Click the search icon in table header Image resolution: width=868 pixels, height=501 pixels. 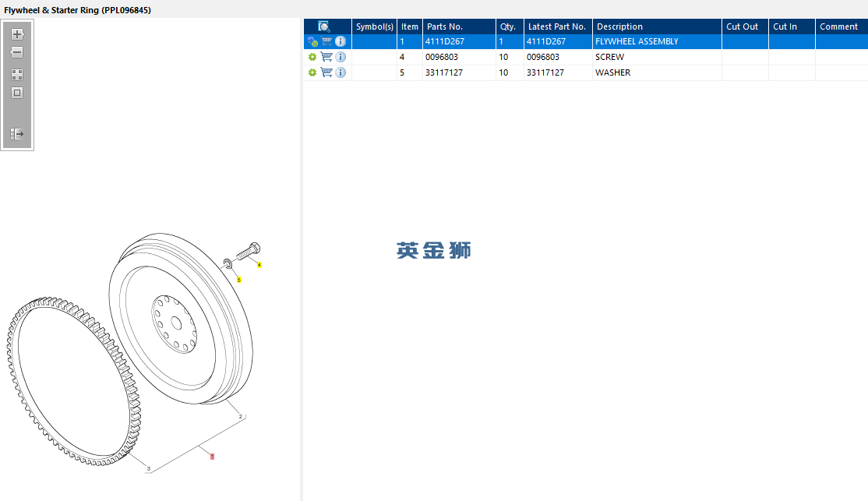324,26
